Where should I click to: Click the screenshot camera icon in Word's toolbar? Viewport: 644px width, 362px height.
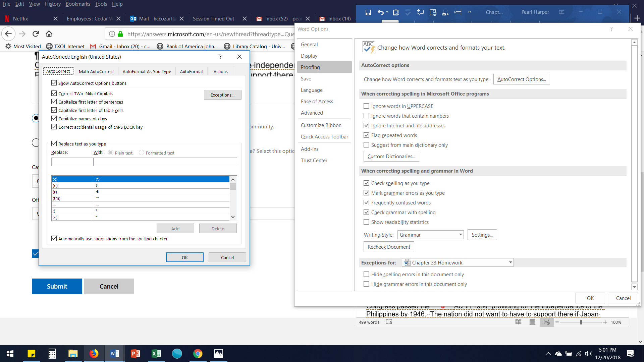445,13
